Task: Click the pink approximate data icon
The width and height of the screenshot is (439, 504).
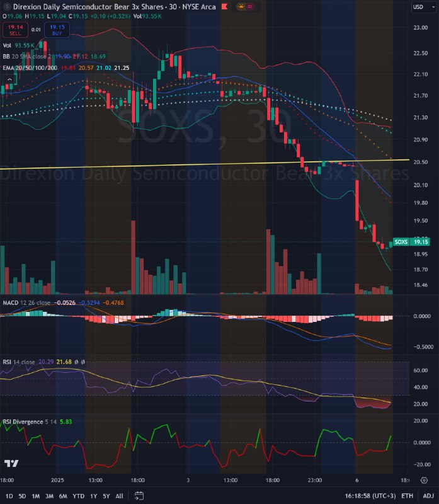Action: coord(249,6)
